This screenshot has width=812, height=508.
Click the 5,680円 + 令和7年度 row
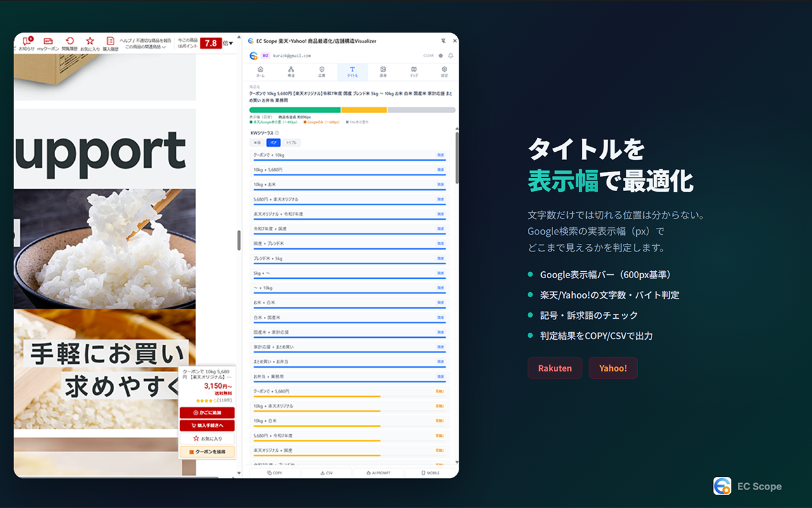(x=350, y=436)
